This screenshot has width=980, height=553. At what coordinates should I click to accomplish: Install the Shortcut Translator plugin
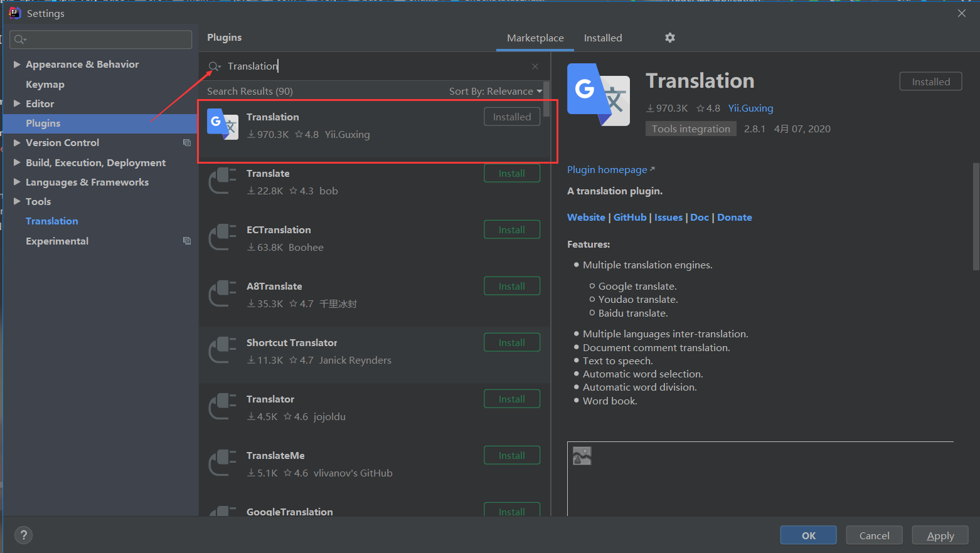click(x=512, y=343)
